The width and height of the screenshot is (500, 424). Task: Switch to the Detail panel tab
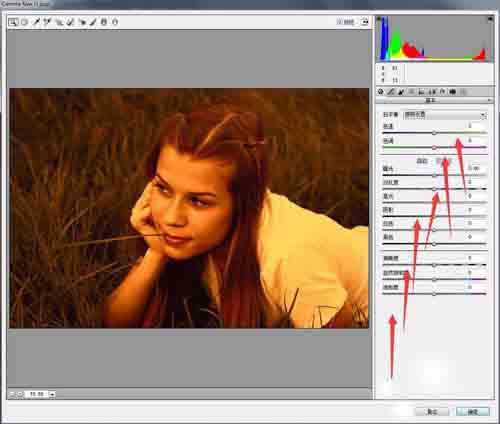click(x=401, y=92)
